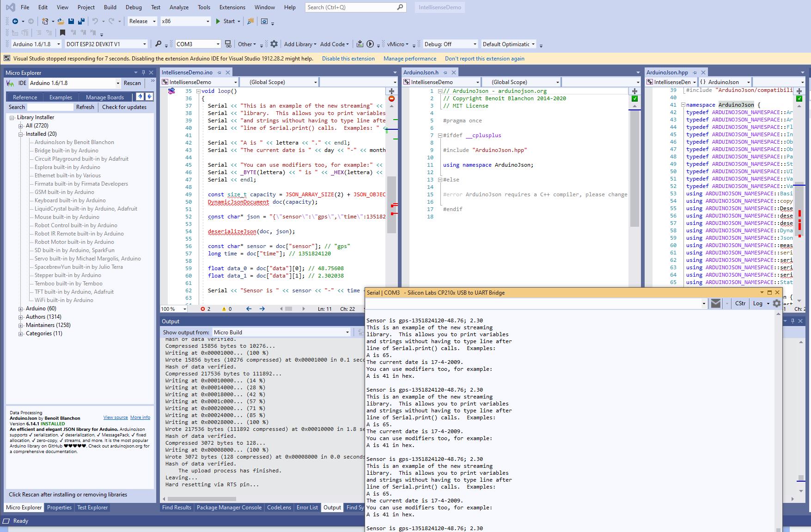Click the Manage performance link
Image resolution: width=811 pixels, height=532 pixels.
(410, 59)
